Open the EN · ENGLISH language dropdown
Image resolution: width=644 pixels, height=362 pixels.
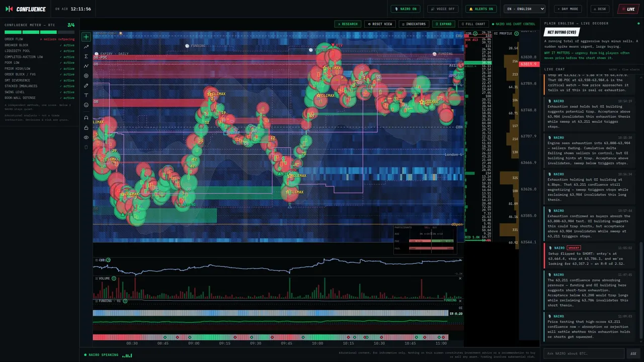(524, 9)
